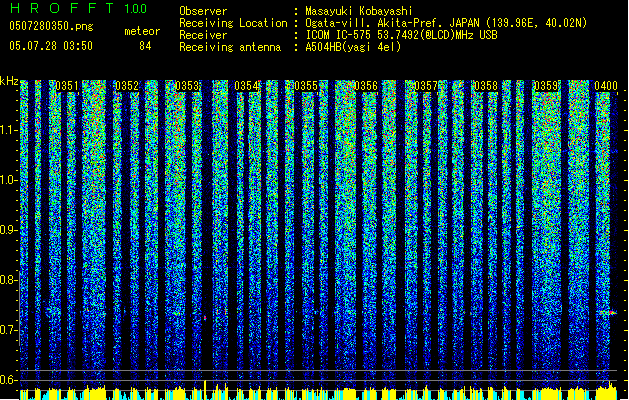Click the 1.0 kHz axis label
629x400 pixels.
pos(9,180)
